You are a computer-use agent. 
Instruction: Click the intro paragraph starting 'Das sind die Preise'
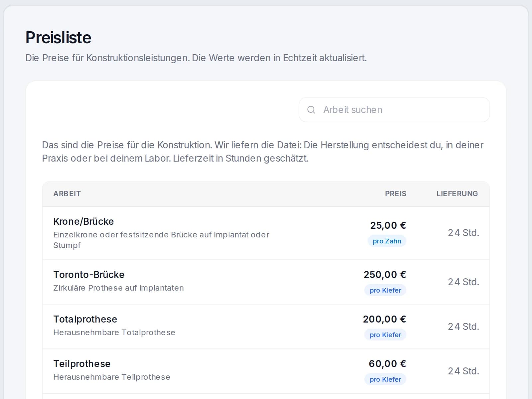263,152
